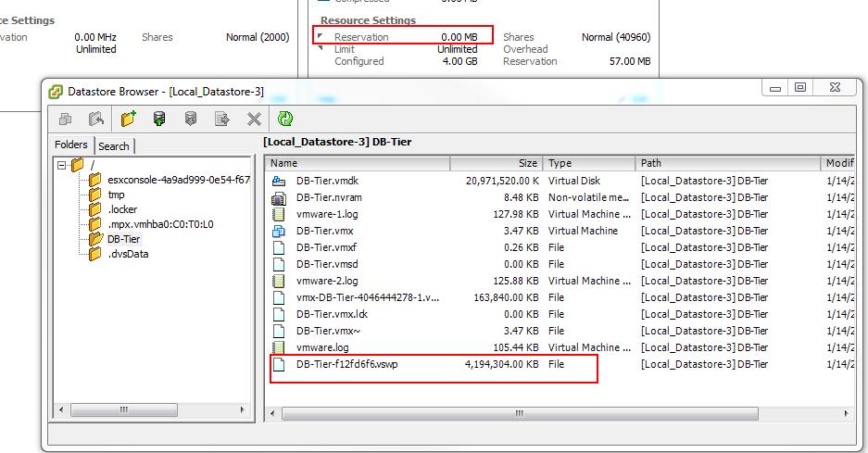Click the 163,840.00 KB size value
Viewport: 868px width, 453px height.
pyautogui.click(x=506, y=297)
